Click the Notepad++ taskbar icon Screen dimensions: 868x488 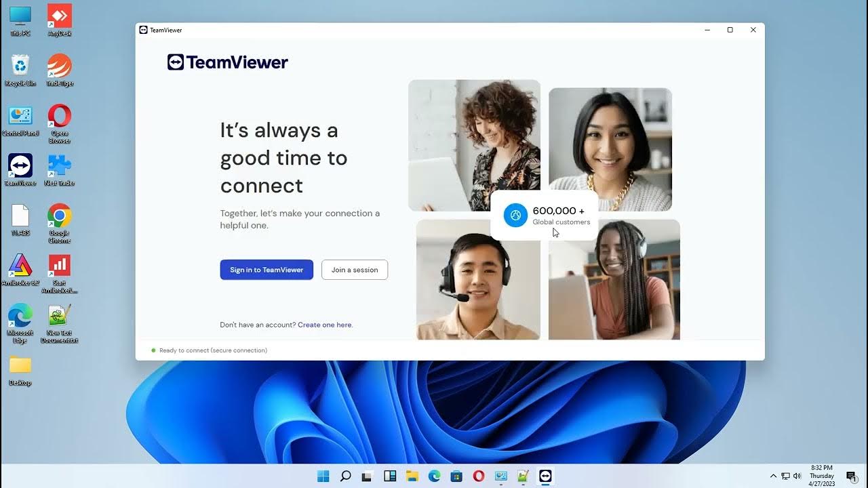pos(523,476)
